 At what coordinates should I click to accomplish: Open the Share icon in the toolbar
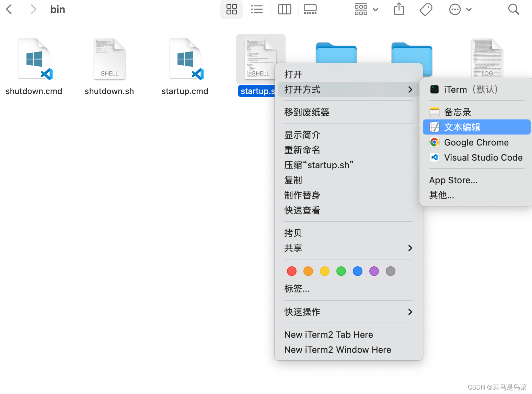[x=398, y=9]
